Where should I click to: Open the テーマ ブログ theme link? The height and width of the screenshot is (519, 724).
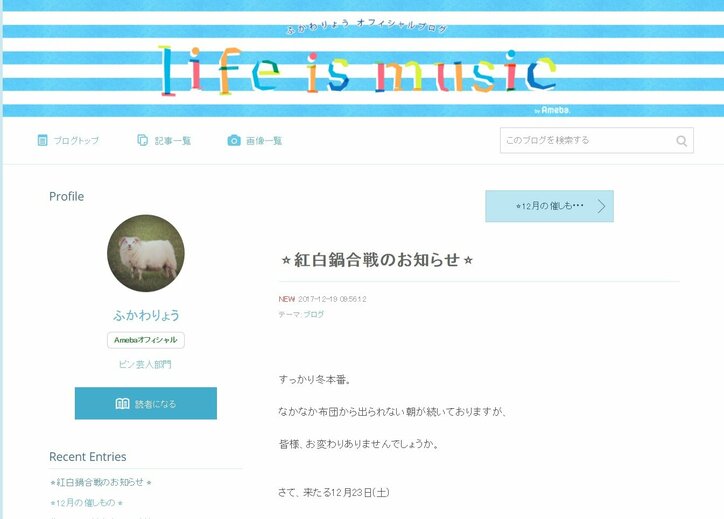[x=314, y=314]
